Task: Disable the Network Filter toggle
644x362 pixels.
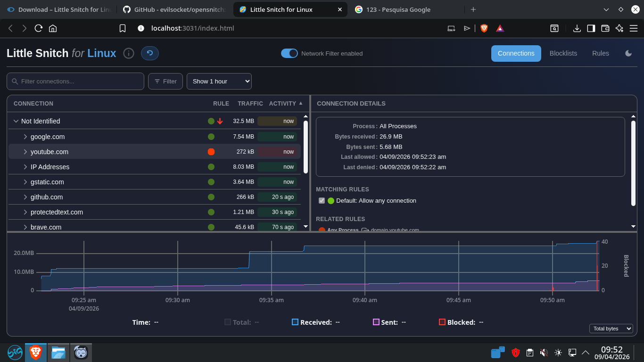Action: click(289, 53)
